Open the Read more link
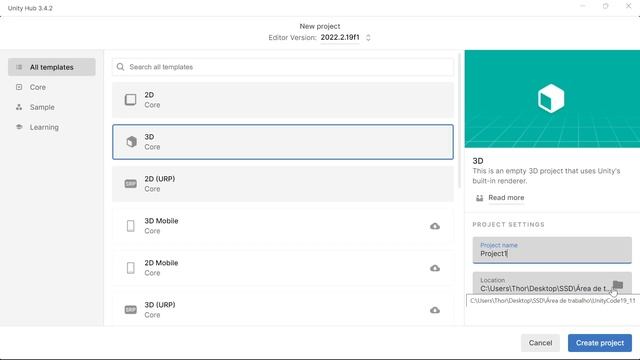 (x=506, y=198)
